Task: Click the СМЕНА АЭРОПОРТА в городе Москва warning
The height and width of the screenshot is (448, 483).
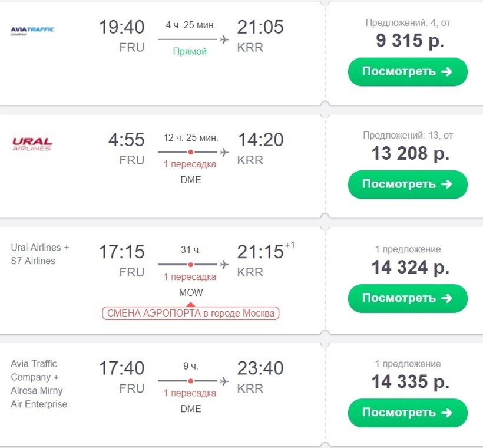Action: tap(190, 313)
